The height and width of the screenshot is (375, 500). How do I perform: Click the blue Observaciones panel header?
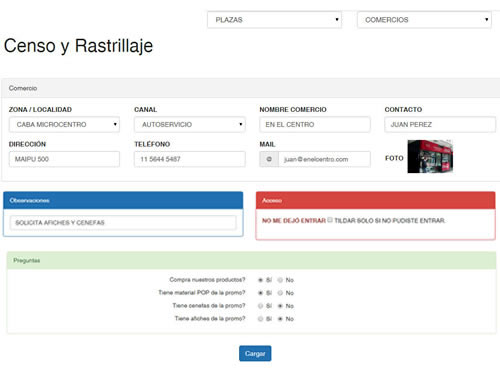tap(123, 200)
